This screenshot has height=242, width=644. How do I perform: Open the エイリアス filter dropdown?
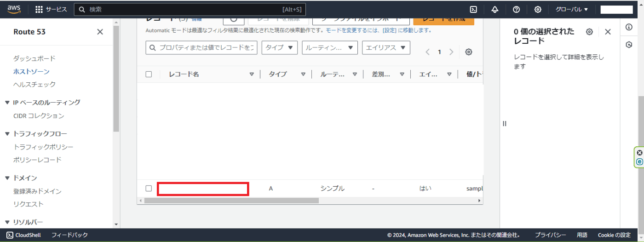point(386,47)
